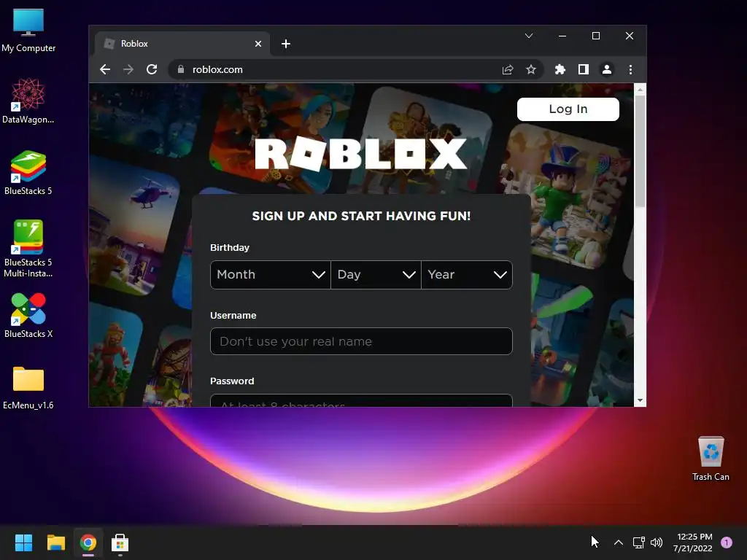Click the Chrome taskbar icon
747x560 pixels.
click(x=88, y=542)
